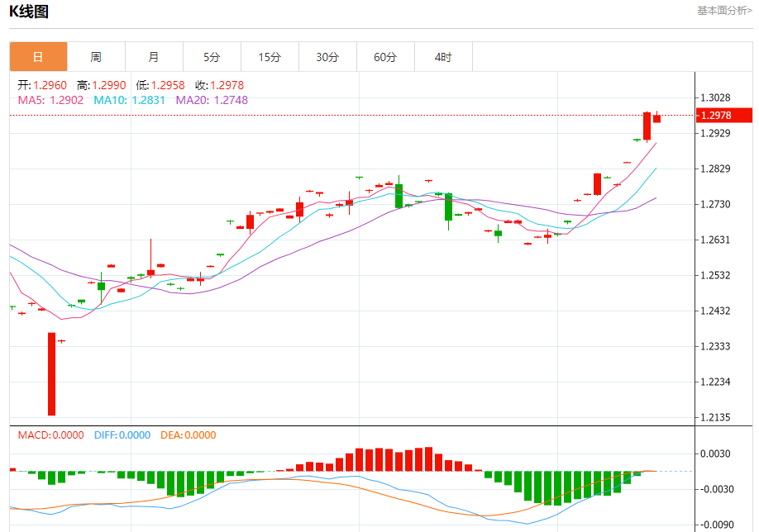759x532 pixels.
Task: Open the 30分 interval tab
Action: (327, 56)
